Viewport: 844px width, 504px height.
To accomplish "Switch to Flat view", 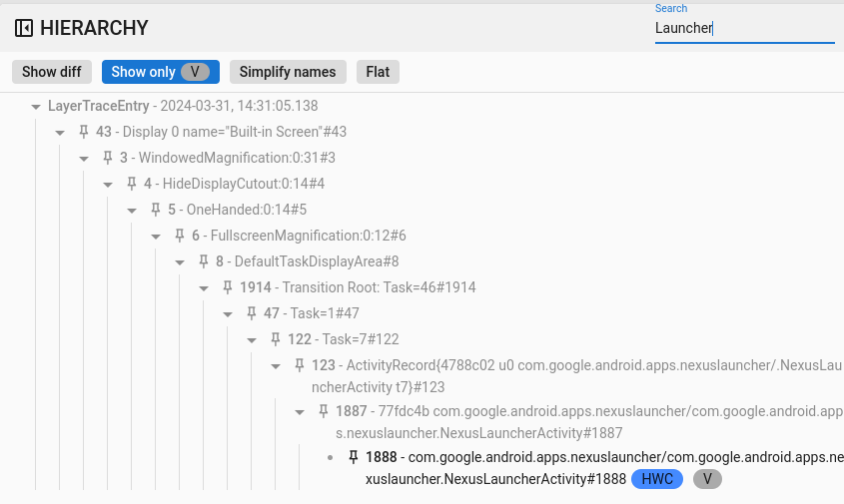I will click(378, 72).
